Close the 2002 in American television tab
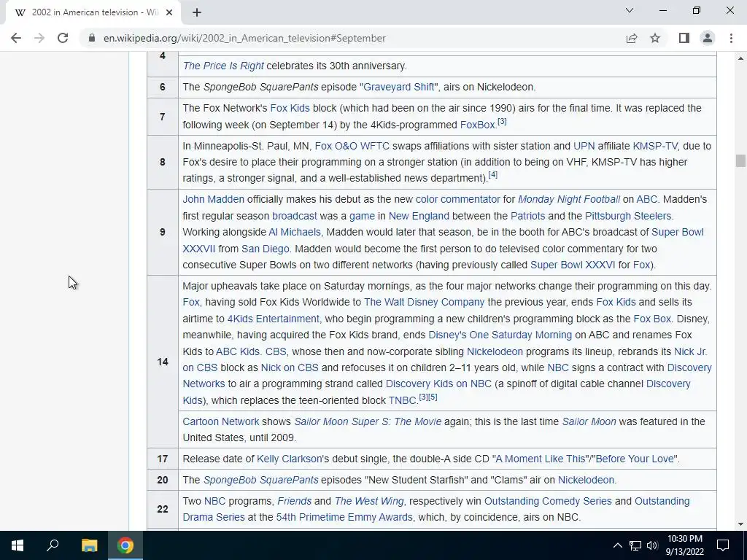This screenshot has width=747, height=560. (x=169, y=12)
